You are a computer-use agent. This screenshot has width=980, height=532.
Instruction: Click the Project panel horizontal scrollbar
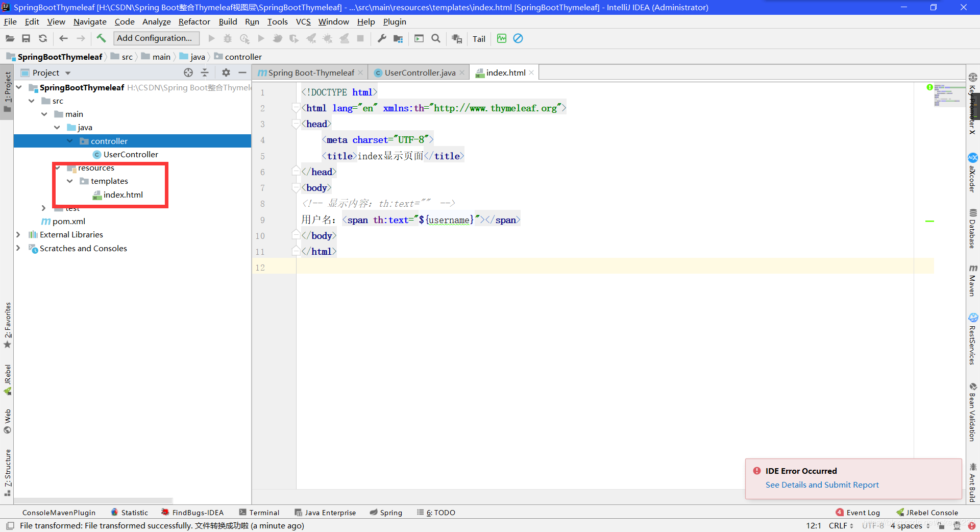[x=93, y=501]
